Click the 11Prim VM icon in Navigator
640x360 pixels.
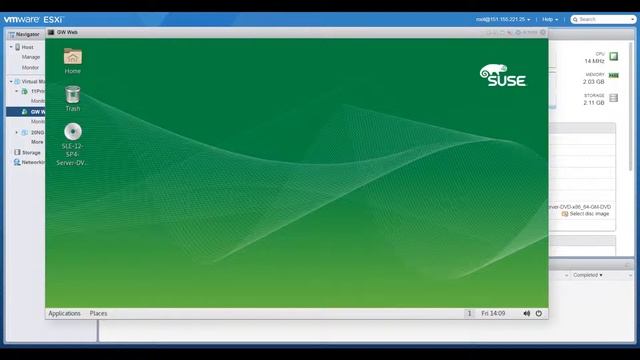tap(24, 91)
